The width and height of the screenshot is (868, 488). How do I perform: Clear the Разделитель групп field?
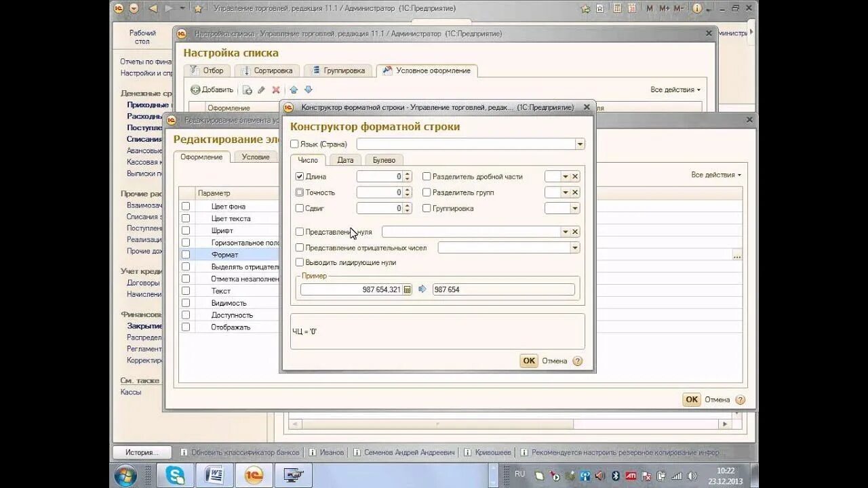(575, 192)
